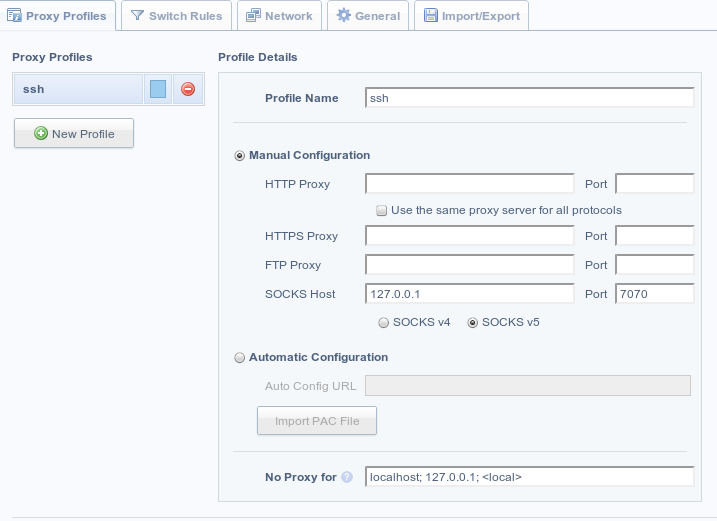
Task: Click the red delete icon for ssh profile
Action: click(188, 90)
